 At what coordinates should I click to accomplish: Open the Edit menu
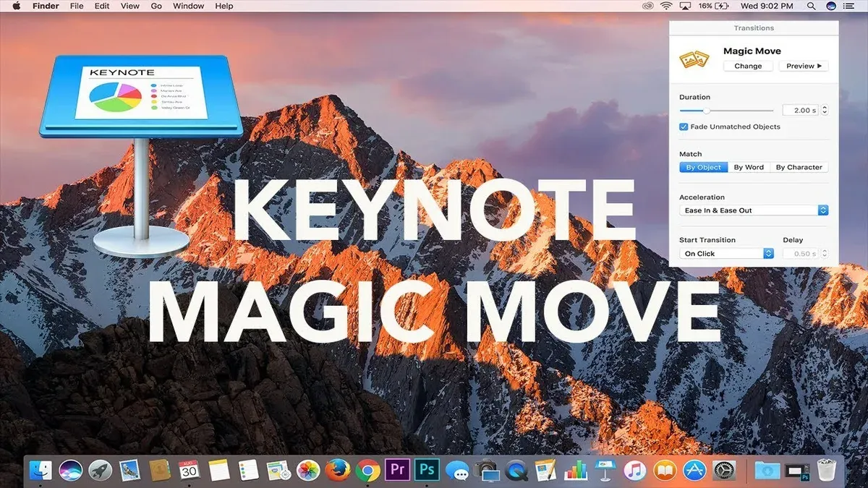coord(102,6)
